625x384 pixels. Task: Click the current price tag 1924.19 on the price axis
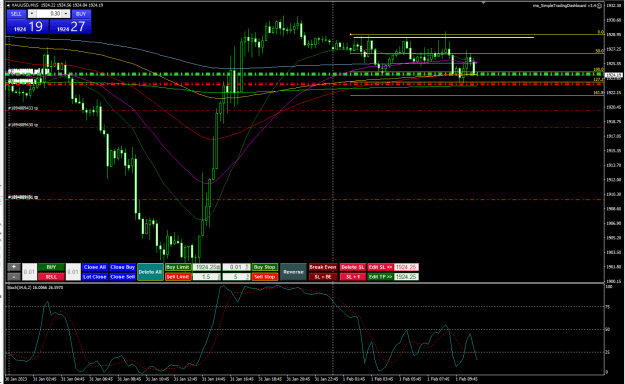pyautogui.click(x=613, y=75)
